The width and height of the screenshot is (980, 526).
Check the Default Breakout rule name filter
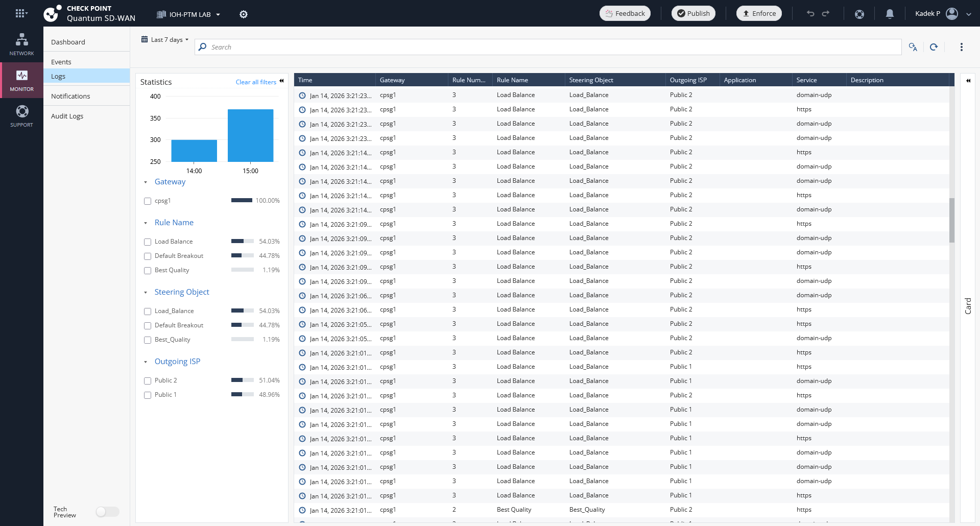pyautogui.click(x=148, y=256)
